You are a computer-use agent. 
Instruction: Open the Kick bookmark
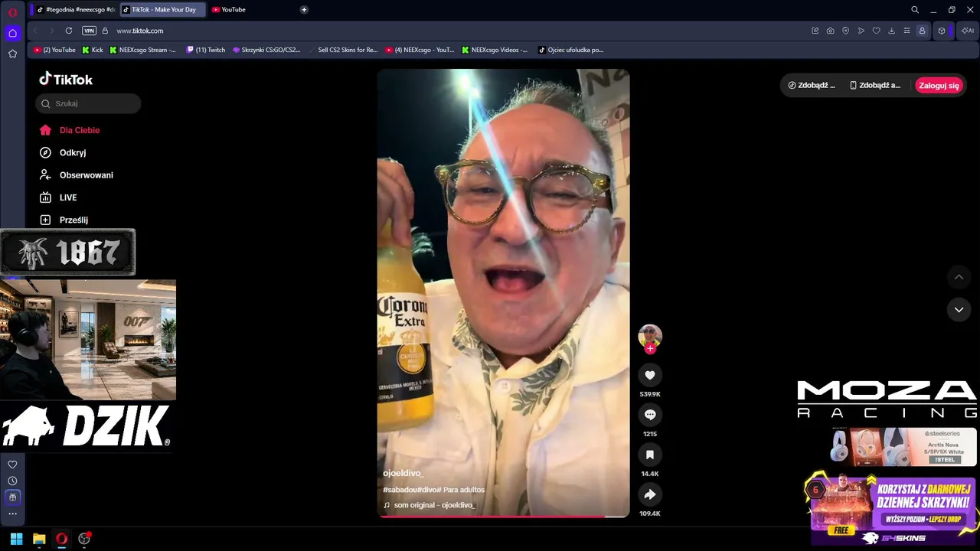click(x=92, y=50)
